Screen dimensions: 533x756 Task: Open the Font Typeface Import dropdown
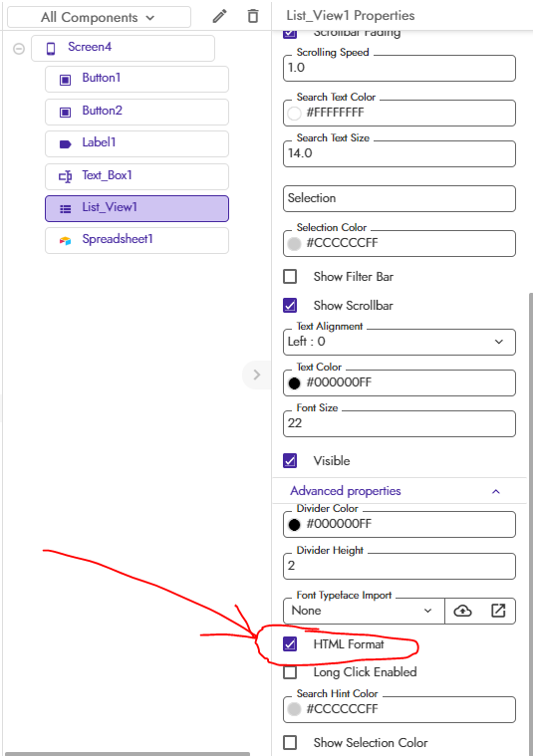click(364, 611)
